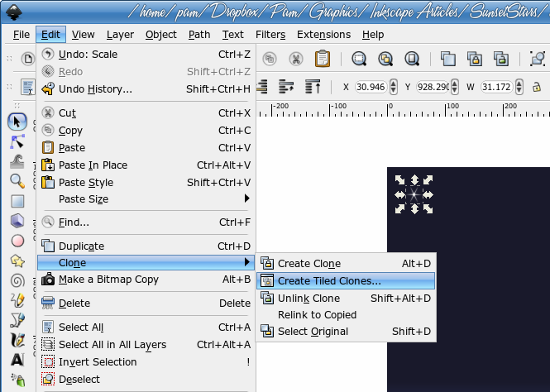Choose Make a Bitmap Copy

pyautogui.click(x=146, y=279)
